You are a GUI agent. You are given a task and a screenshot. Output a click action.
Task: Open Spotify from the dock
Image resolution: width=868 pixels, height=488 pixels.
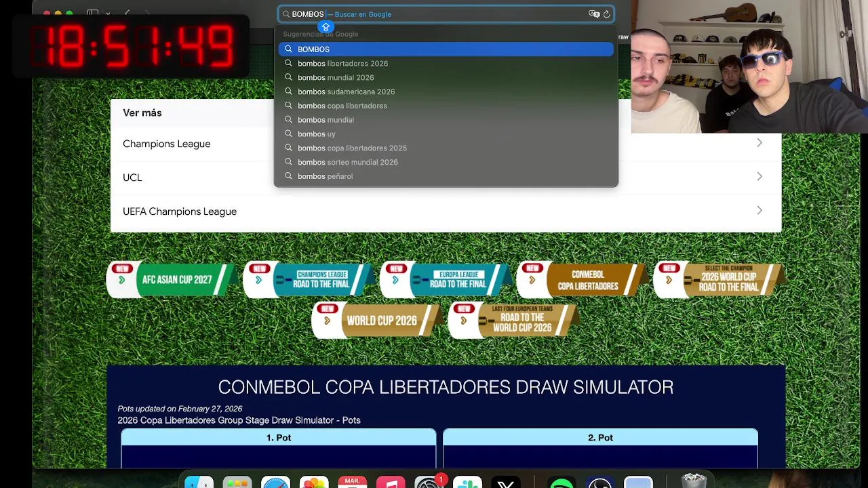click(561, 483)
